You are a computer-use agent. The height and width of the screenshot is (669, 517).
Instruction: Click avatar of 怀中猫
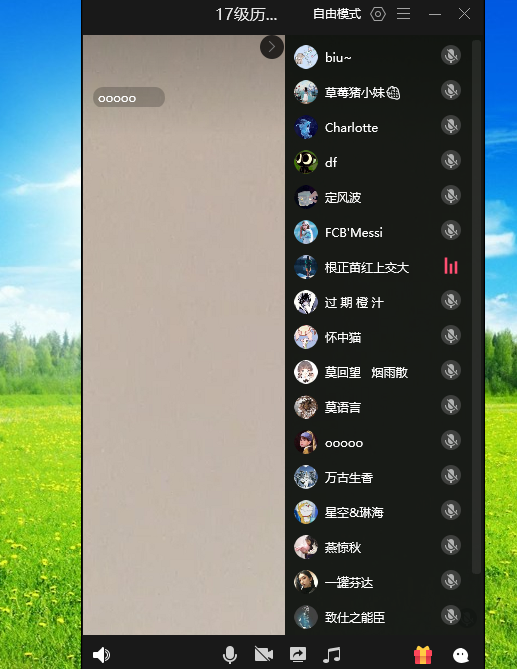click(306, 337)
